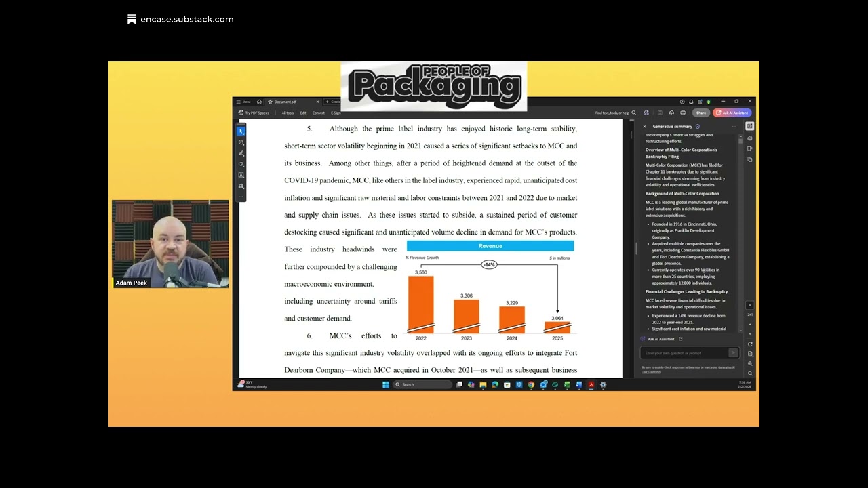Open Google Chrome from the taskbar
This screenshot has width=868, height=488.
pos(531,384)
